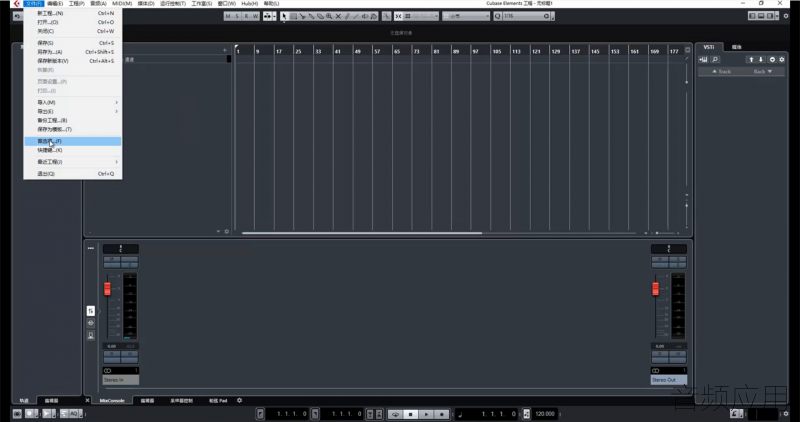
Task: Expand the Track section in VSTi panel
Action: click(721, 72)
